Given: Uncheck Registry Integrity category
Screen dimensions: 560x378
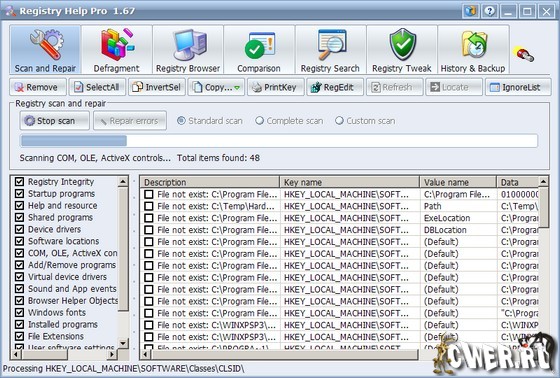Looking at the screenshot, I should click(19, 182).
